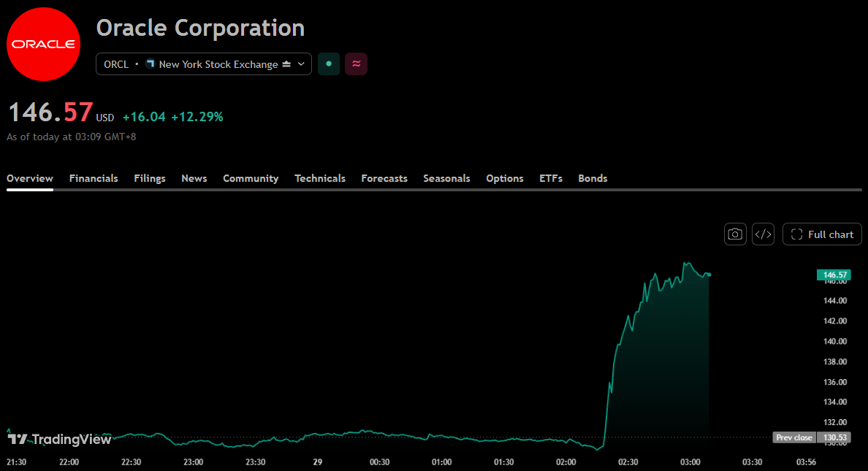The height and width of the screenshot is (471, 868).
Task: Click the pink delayed-data indicator icon
Action: [x=356, y=64]
